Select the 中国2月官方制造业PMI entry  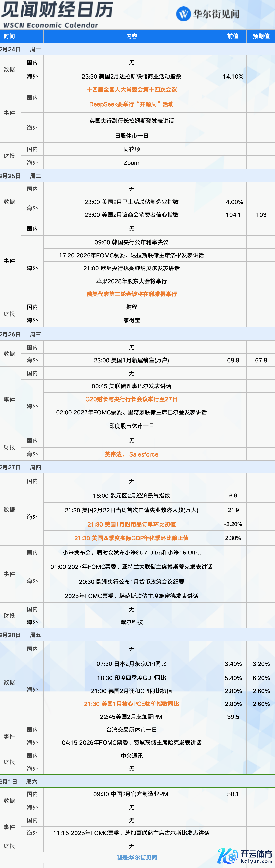pyautogui.click(x=131, y=794)
